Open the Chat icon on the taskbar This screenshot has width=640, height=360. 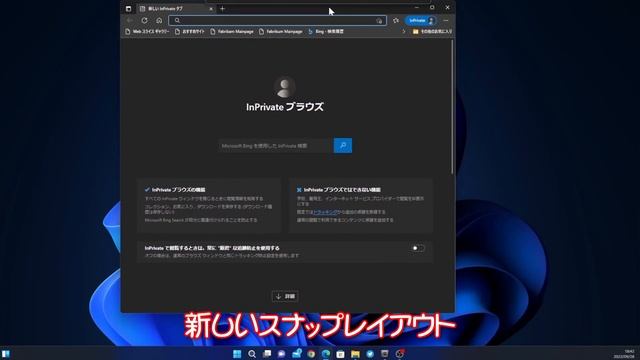click(x=281, y=354)
